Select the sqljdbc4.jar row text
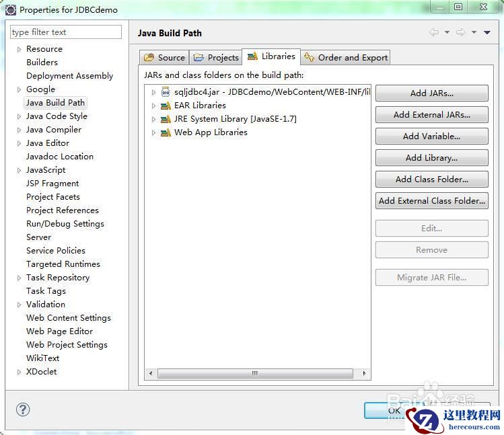Image resolution: width=504 pixels, height=435 pixels. (273, 92)
